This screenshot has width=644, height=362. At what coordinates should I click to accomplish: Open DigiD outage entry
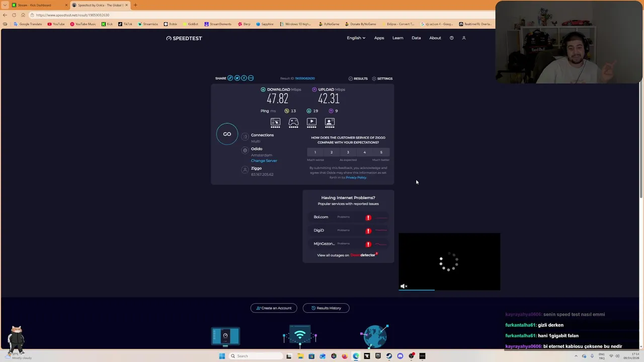tap(348, 230)
